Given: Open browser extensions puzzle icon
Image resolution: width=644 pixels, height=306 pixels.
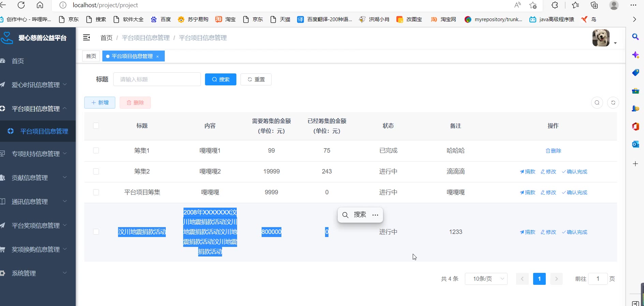Looking at the screenshot, I should [x=555, y=5].
